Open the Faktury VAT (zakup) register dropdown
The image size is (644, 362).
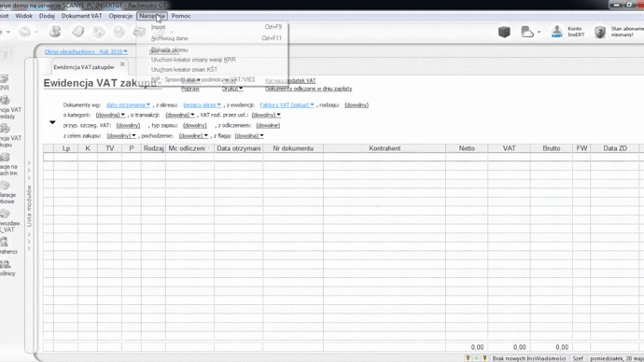(x=287, y=105)
